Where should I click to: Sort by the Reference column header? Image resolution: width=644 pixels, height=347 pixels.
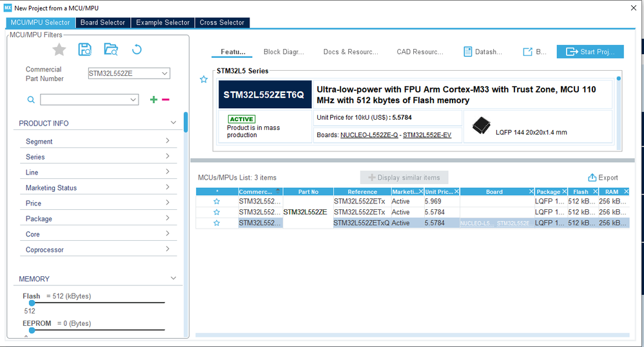pyautogui.click(x=362, y=192)
